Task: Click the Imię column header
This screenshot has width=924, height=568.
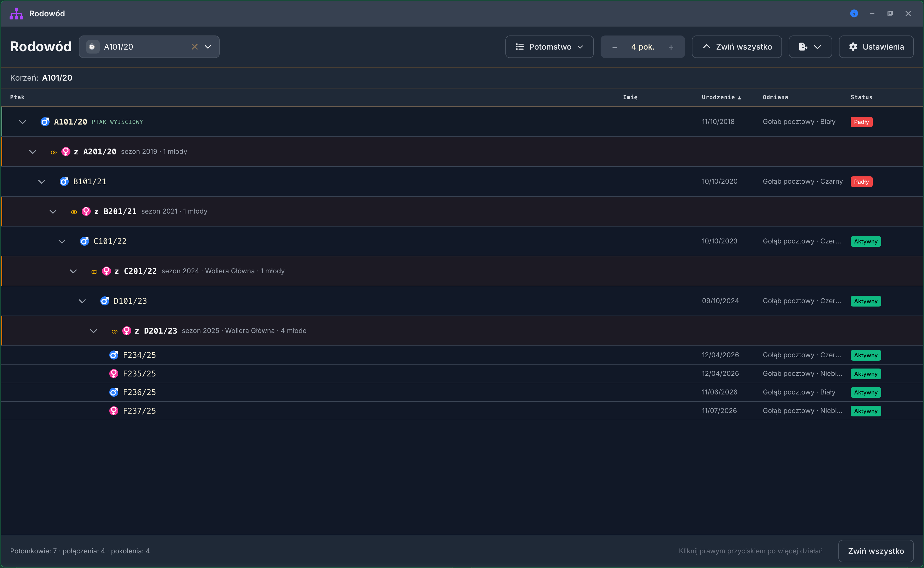Action: 630,97
